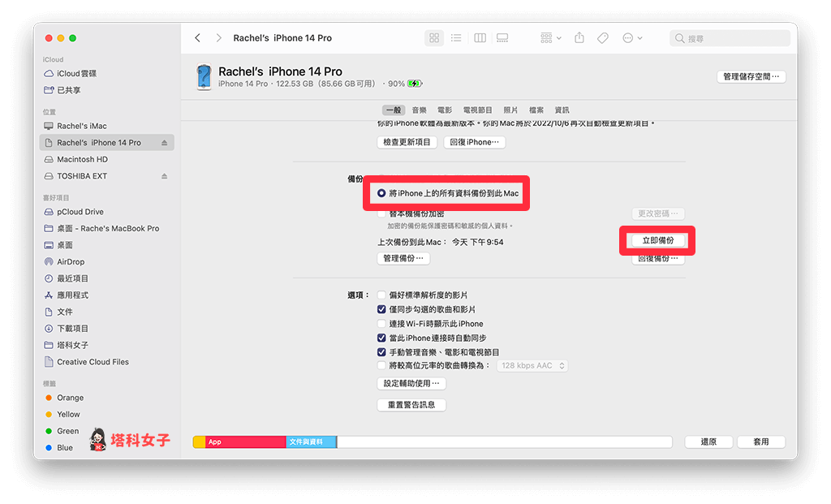Click the 管理儲存空間 button

751,77
